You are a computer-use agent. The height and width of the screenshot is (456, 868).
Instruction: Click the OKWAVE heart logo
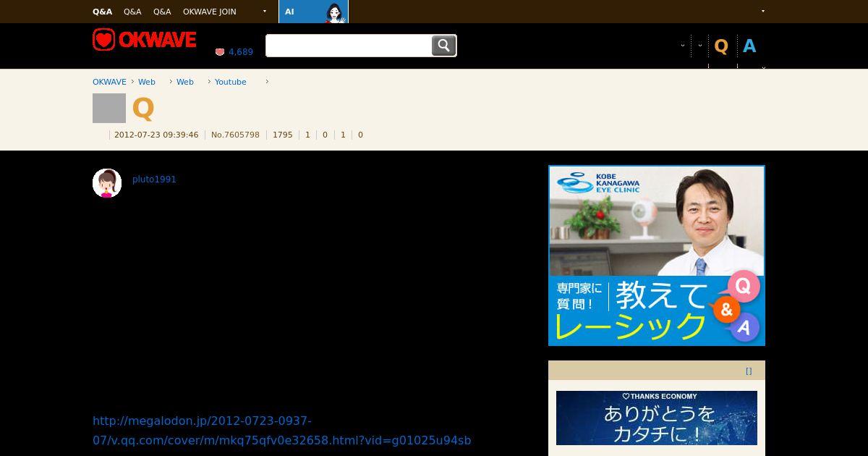tap(145, 40)
